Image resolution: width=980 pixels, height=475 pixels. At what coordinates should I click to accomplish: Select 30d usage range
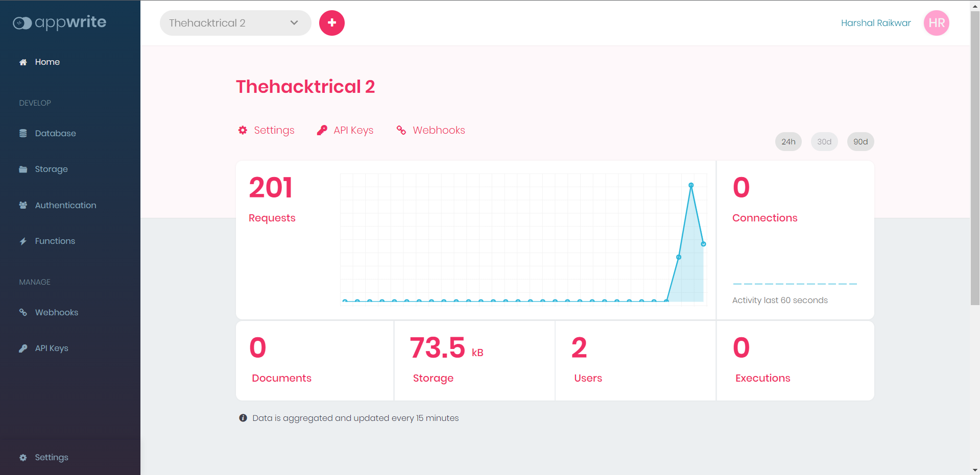point(824,142)
